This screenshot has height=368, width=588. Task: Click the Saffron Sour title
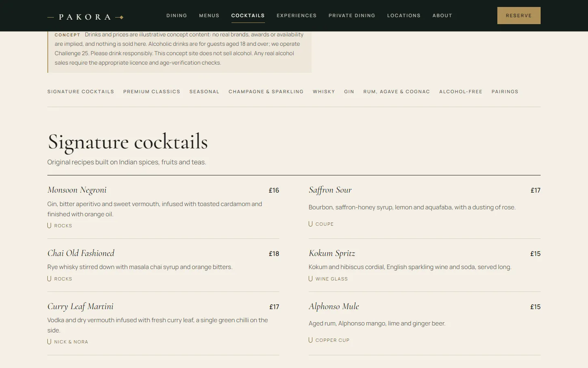tap(330, 190)
